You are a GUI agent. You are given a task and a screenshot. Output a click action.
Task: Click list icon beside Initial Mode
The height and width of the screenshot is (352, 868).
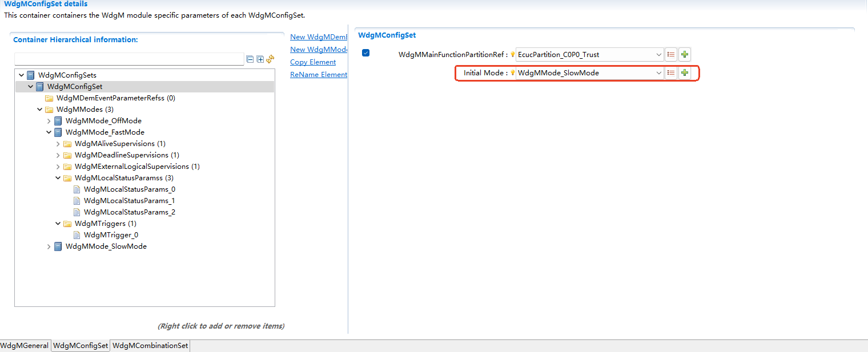[x=671, y=73]
